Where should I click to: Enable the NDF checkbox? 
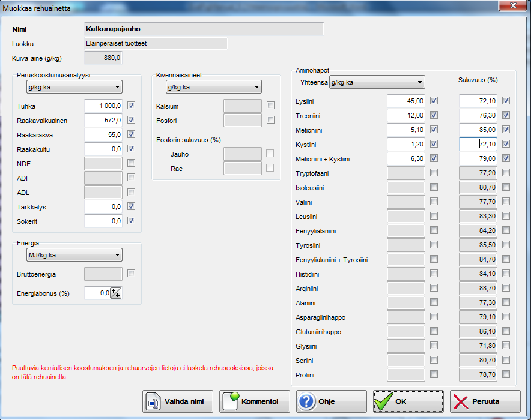[x=131, y=163]
